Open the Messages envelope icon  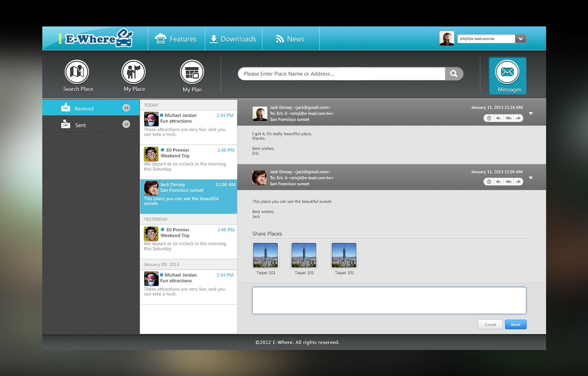coord(507,72)
